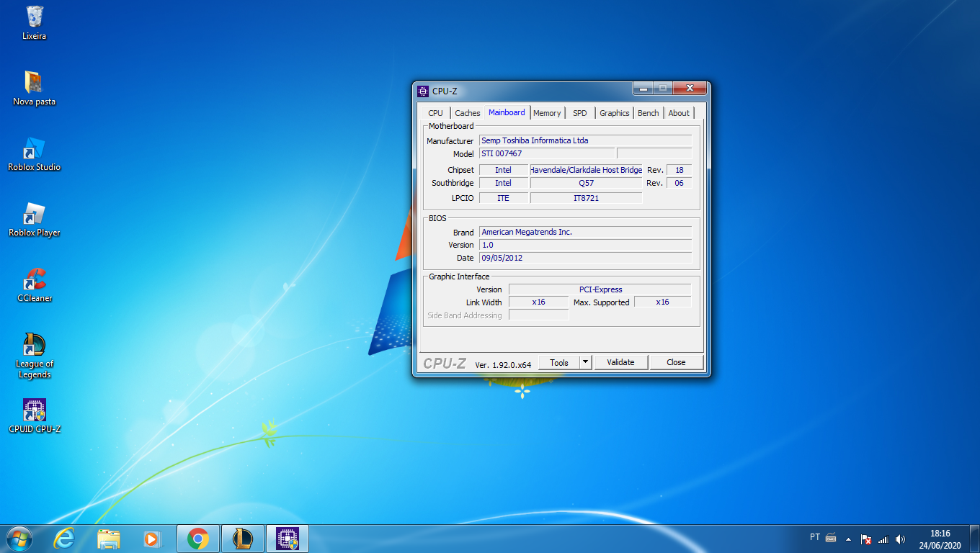Select the Roblox Player desktop shortcut

click(34, 219)
